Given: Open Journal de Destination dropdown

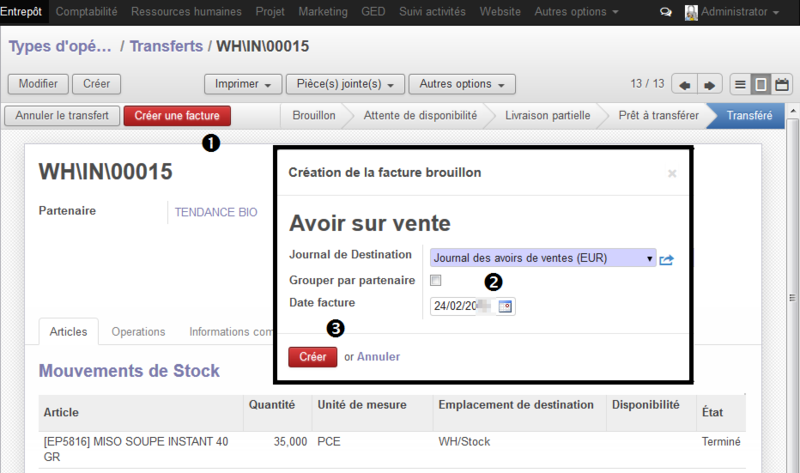Looking at the screenshot, I should click(543, 258).
